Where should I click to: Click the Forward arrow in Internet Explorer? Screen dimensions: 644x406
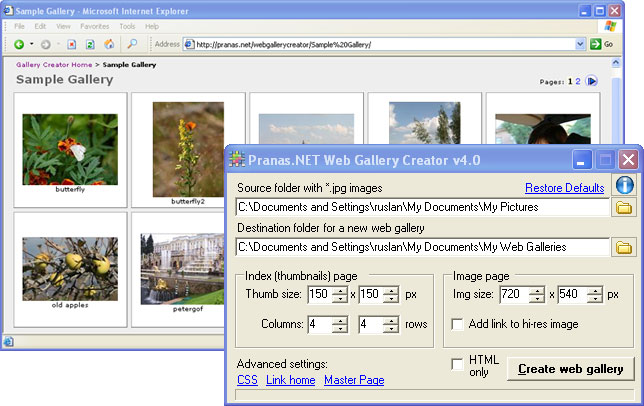pos(46,44)
